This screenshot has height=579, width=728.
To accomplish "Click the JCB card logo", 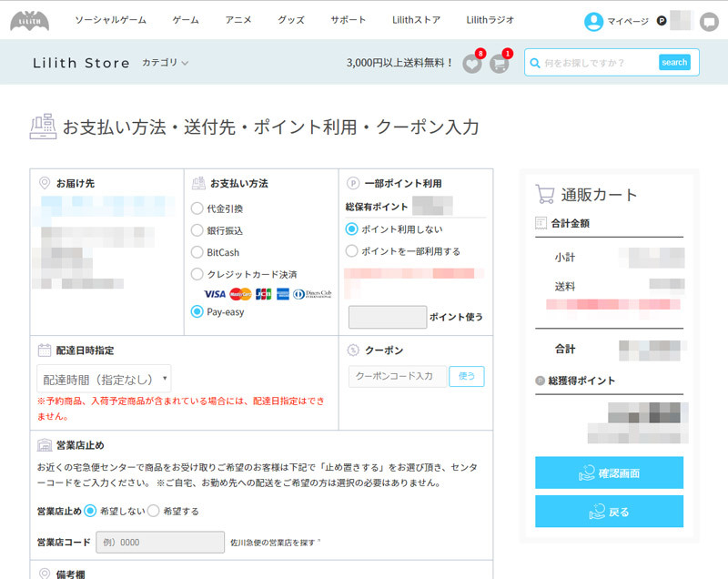I will pyautogui.click(x=263, y=294).
